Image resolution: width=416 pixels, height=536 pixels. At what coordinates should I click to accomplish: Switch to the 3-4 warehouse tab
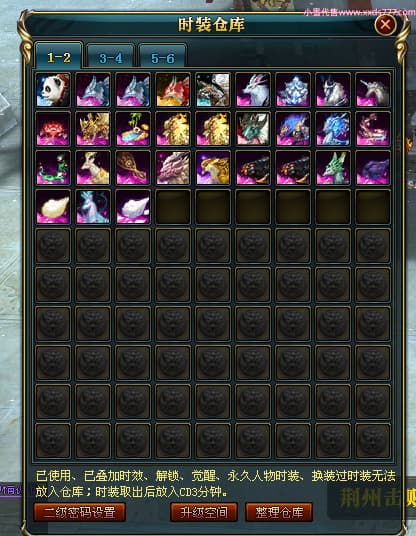pos(110,56)
